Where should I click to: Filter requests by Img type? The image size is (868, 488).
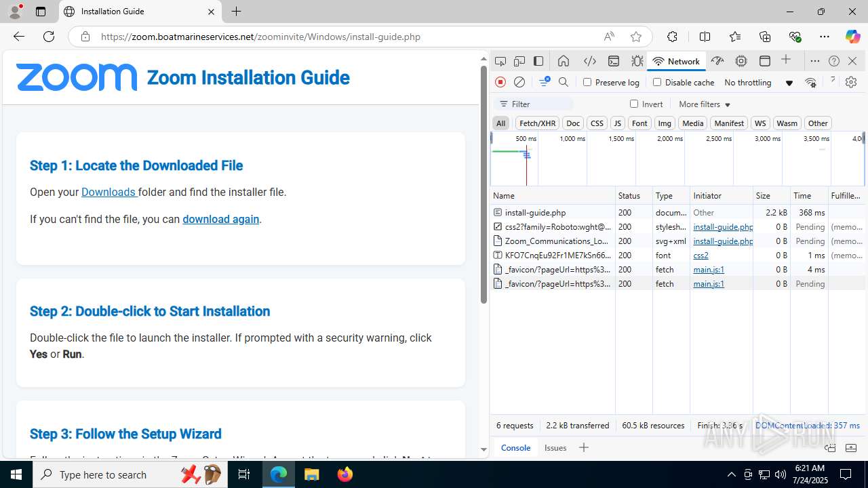click(665, 123)
